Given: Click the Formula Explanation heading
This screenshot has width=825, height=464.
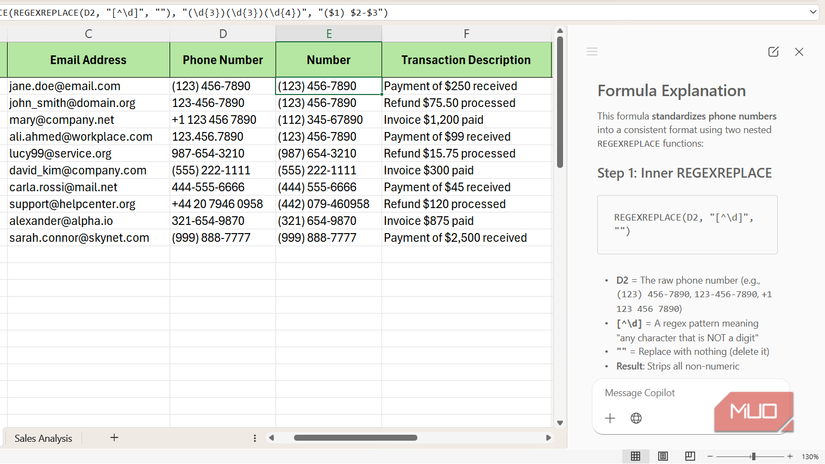Looking at the screenshot, I should click(671, 90).
